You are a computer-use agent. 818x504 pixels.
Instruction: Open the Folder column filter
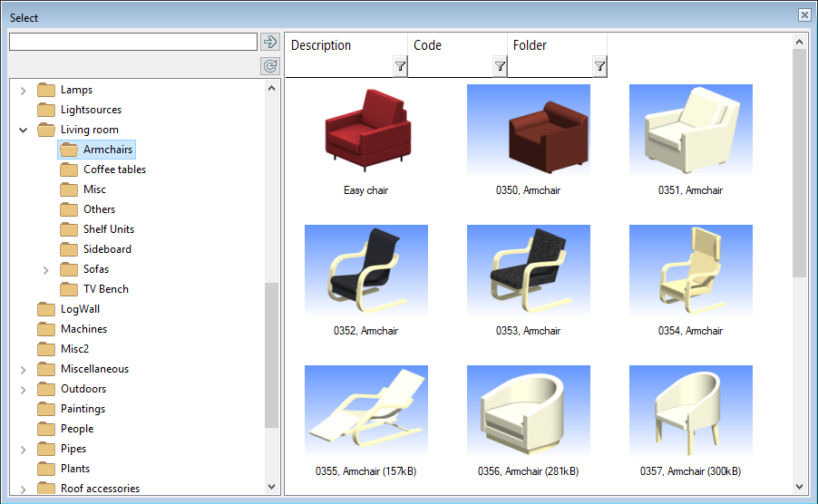(599, 66)
